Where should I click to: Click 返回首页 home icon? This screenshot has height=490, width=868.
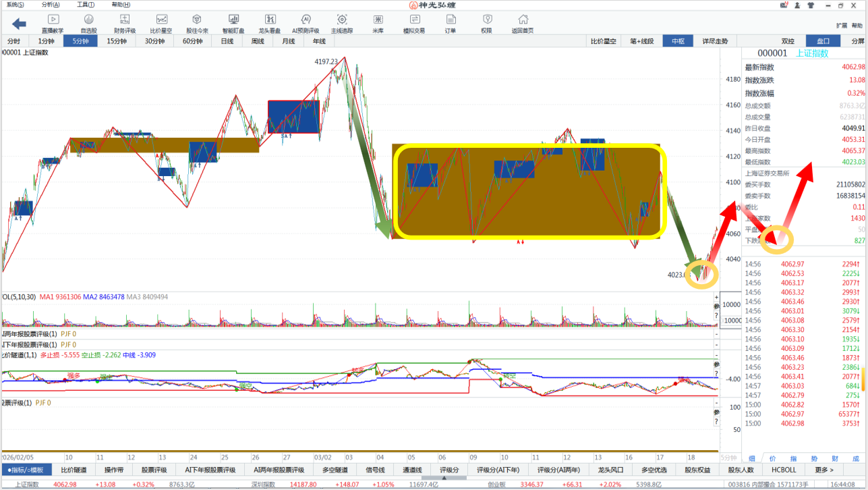tap(522, 24)
